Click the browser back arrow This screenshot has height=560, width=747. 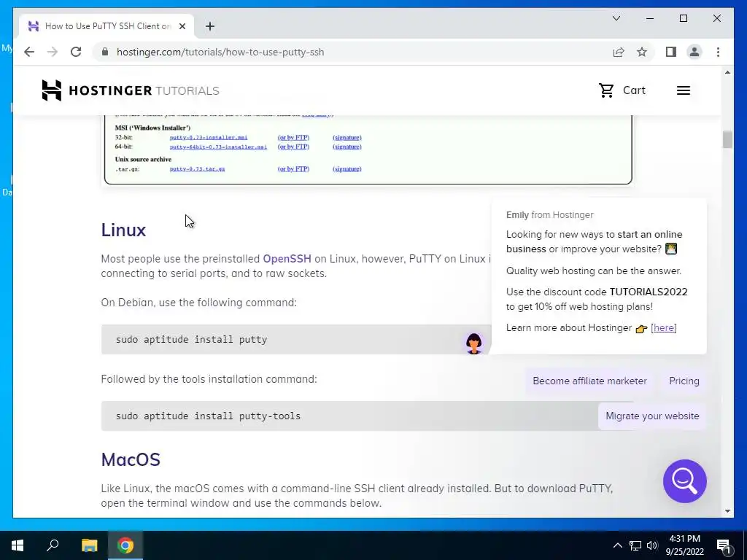pyautogui.click(x=29, y=52)
